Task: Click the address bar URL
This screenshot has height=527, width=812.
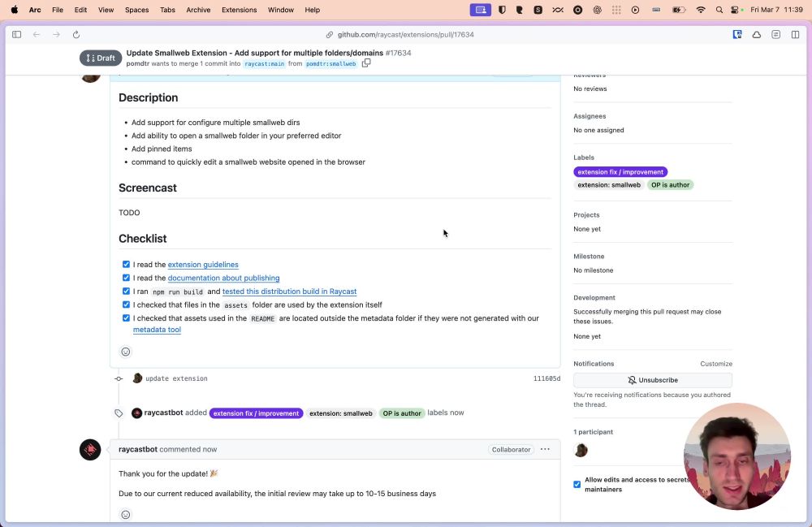Action: [405, 35]
